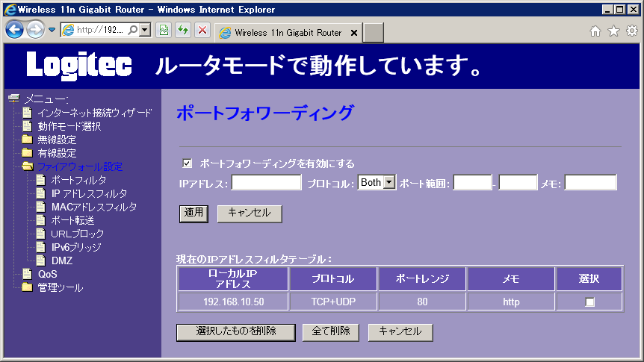Open the ポート転送 menu page
This screenshot has width=644, height=362.
click(72, 220)
